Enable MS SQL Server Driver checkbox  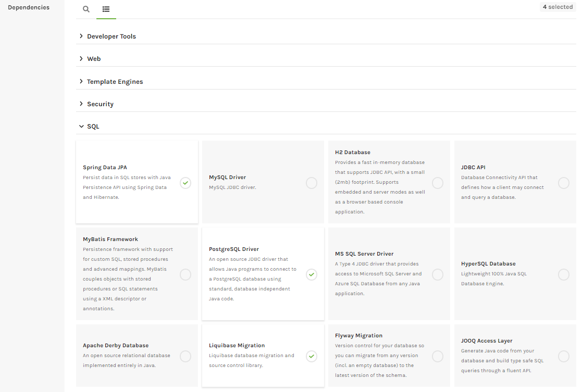(438, 274)
